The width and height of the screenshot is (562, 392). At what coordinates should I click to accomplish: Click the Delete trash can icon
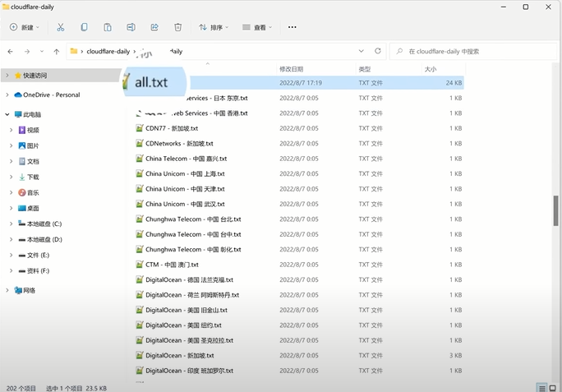point(178,27)
